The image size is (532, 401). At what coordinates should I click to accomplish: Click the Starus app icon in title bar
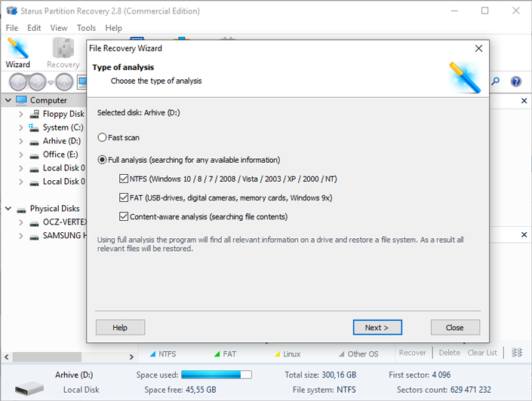(11, 11)
